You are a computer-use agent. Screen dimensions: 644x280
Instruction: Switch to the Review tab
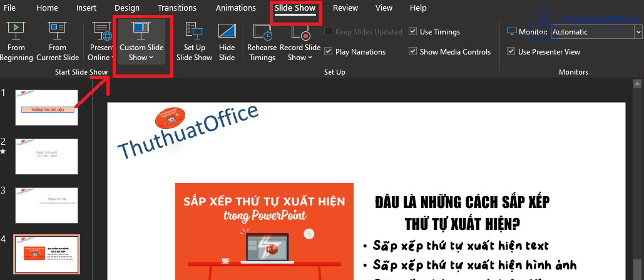click(x=345, y=8)
